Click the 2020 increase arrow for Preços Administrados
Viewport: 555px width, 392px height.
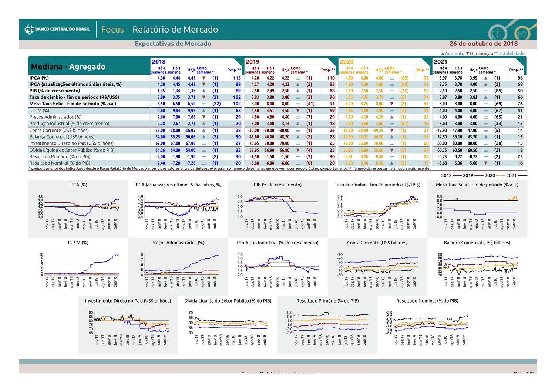coord(391,117)
